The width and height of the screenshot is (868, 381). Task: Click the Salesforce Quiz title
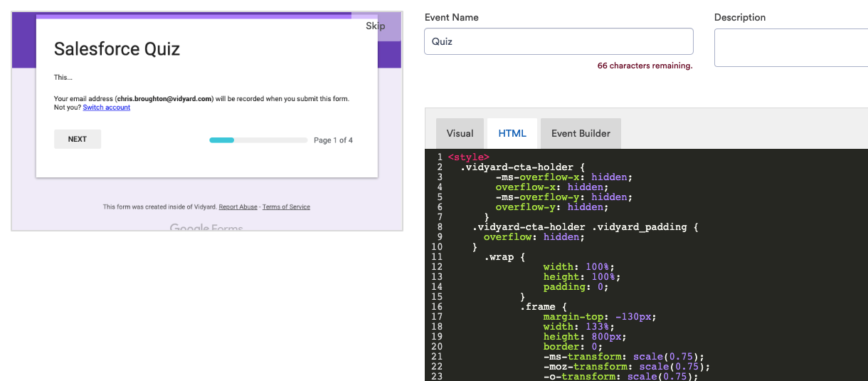point(117,49)
